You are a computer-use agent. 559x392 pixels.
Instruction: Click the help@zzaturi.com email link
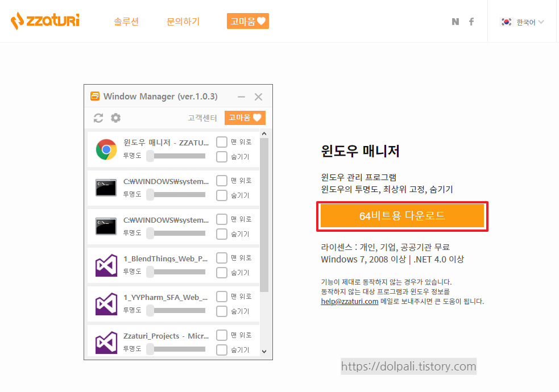pyautogui.click(x=349, y=301)
